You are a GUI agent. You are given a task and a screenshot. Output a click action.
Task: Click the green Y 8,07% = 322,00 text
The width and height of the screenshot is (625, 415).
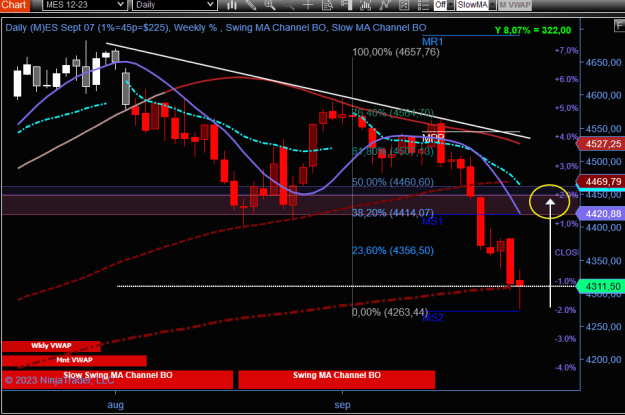533,30
